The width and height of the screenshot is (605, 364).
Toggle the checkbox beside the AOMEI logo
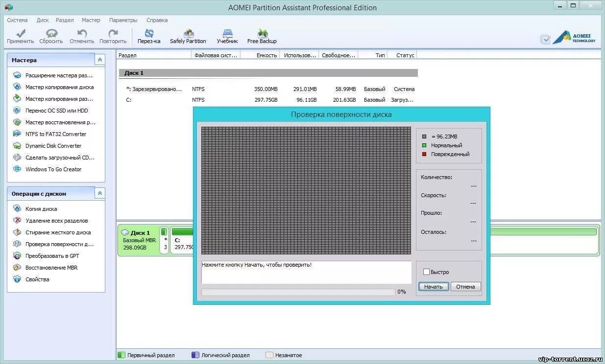pyautogui.click(x=545, y=40)
